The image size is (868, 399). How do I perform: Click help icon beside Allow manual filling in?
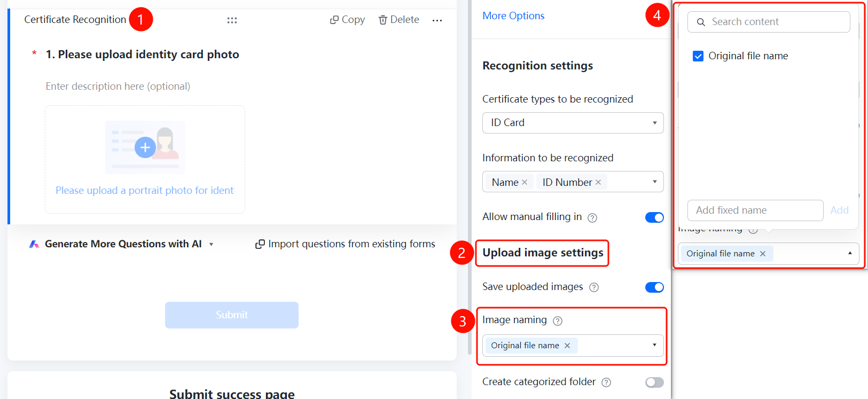[592, 217]
